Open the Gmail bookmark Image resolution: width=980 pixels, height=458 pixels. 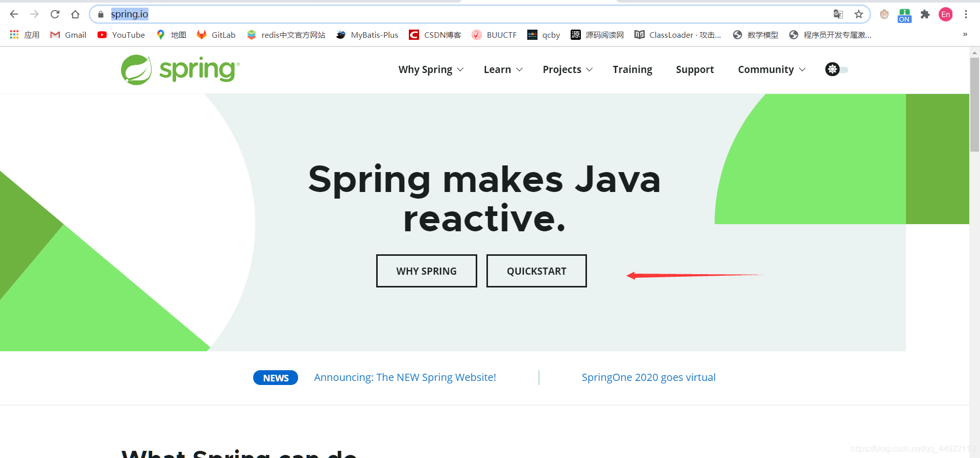(x=68, y=35)
